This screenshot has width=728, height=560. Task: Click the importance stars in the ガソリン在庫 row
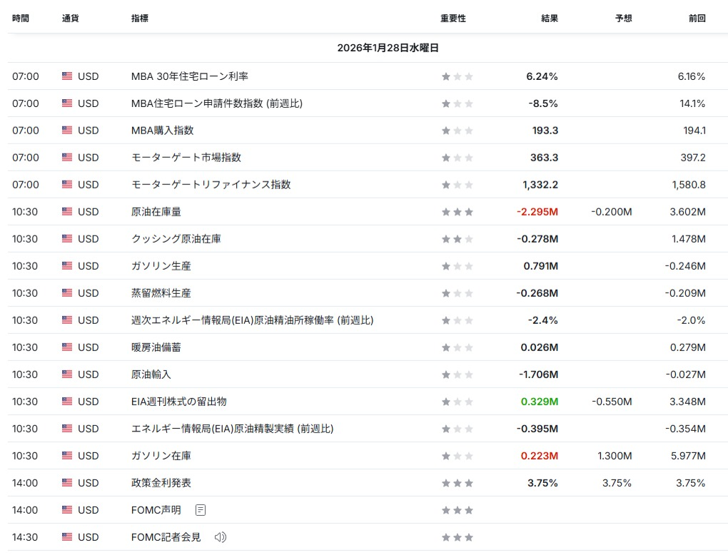coord(457,456)
